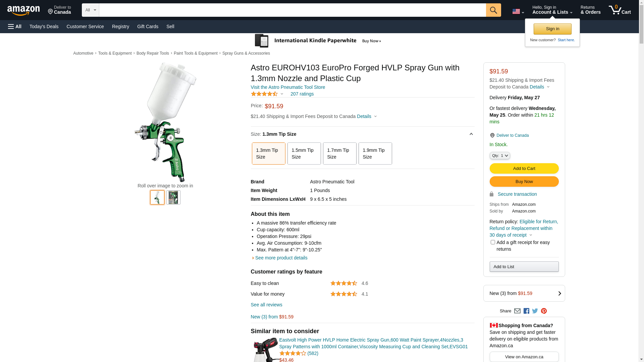The height and width of the screenshot is (362, 644).
Task: Select the second product image thumbnail
Action: pos(173,197)
